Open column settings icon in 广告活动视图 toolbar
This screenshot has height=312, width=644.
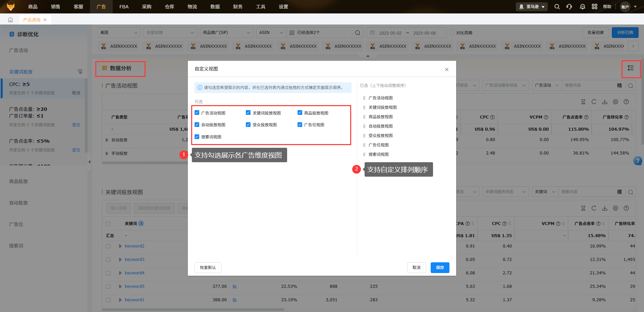(615, 102)
